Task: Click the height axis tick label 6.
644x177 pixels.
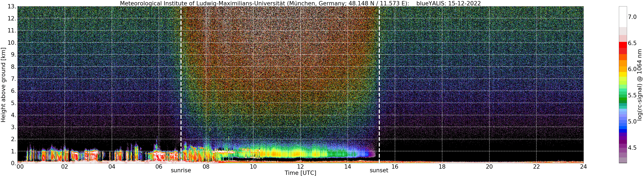Action: [14, 91]
